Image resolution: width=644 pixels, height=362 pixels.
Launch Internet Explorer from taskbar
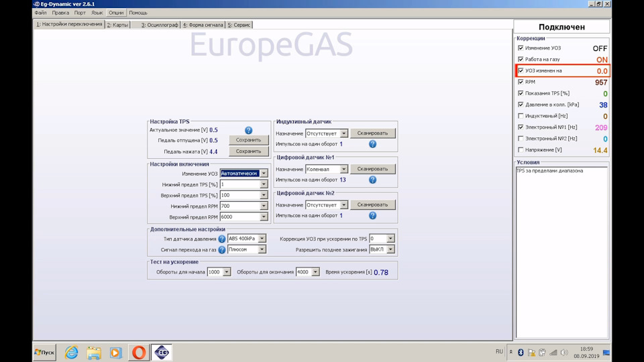[72, 353]
